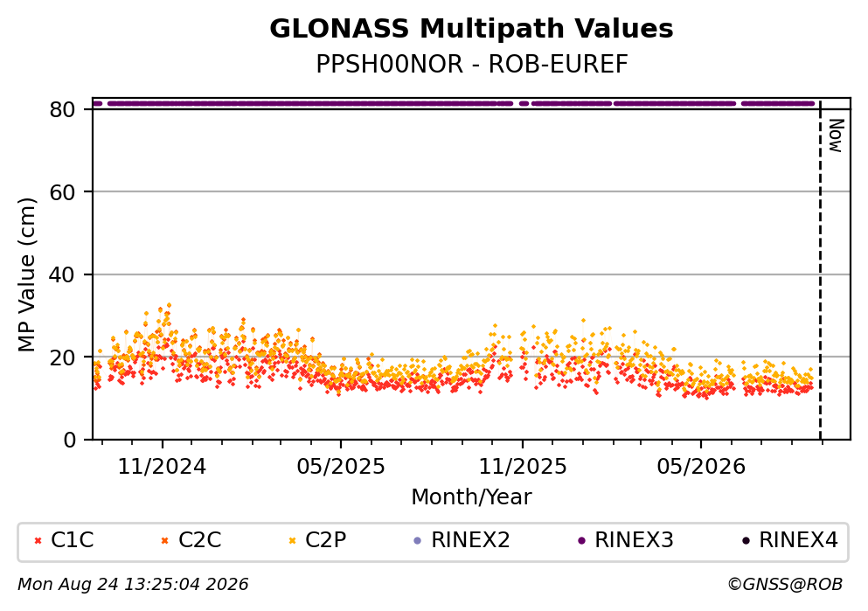Screen dimensions: 868x611
Task: Click the 11/2025 x-axis tick label
Action: pyautogui.click(x=523, y=467)
